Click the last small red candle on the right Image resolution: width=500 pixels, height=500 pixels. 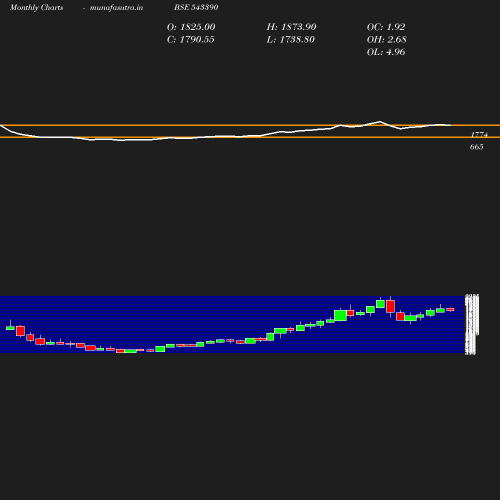pos(450,310)
